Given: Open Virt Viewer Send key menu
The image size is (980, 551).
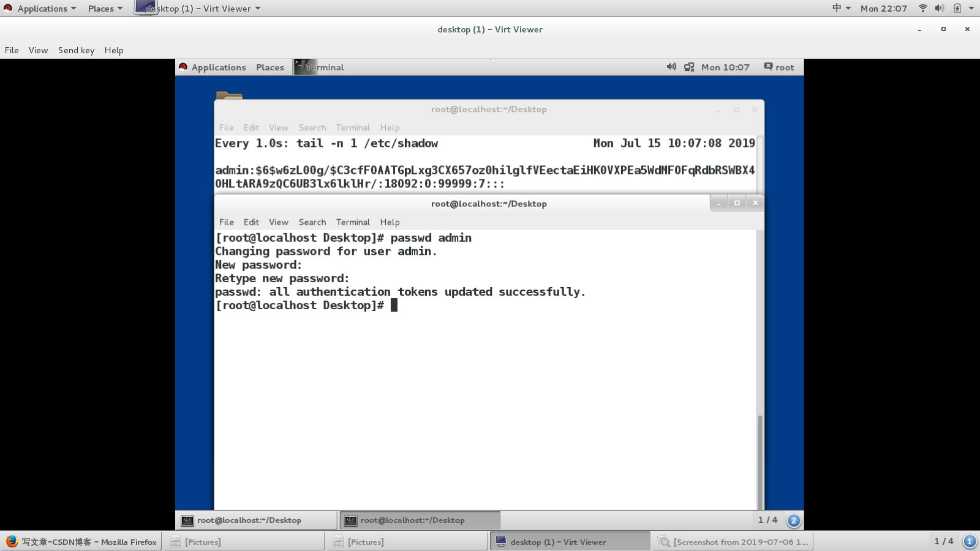Looking at the screenshot, I should coord(76,50).
